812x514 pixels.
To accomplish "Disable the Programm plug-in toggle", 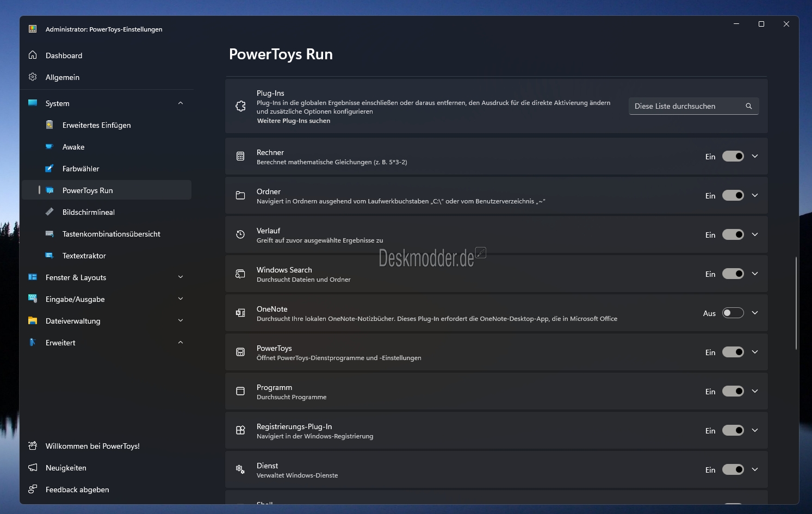I will tap(733, 391).
